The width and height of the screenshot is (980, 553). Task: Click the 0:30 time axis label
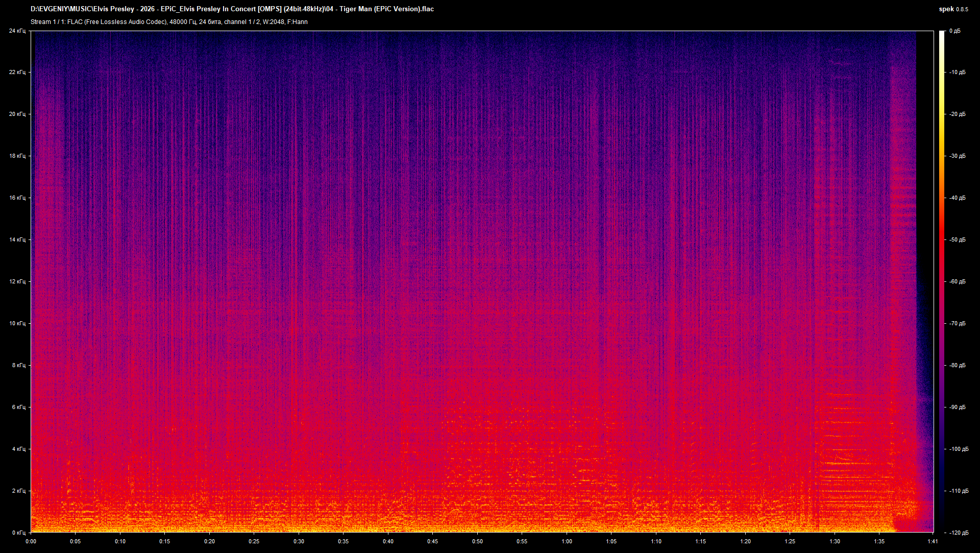(299, 542)
